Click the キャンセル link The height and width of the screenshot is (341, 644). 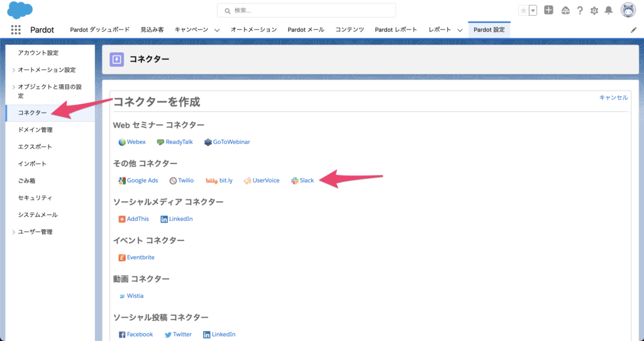[x=613, y=98]
